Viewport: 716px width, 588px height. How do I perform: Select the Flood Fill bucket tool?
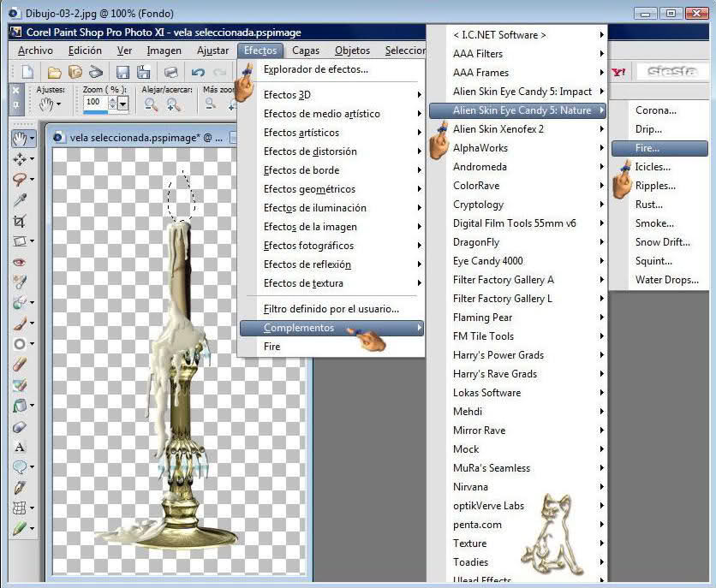point(19,405)
